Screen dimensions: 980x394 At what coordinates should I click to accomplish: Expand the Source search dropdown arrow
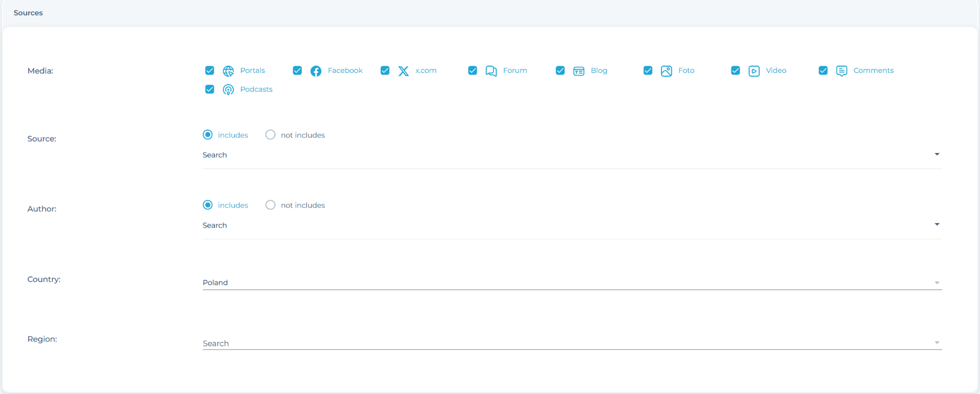(x=937, y=154)
